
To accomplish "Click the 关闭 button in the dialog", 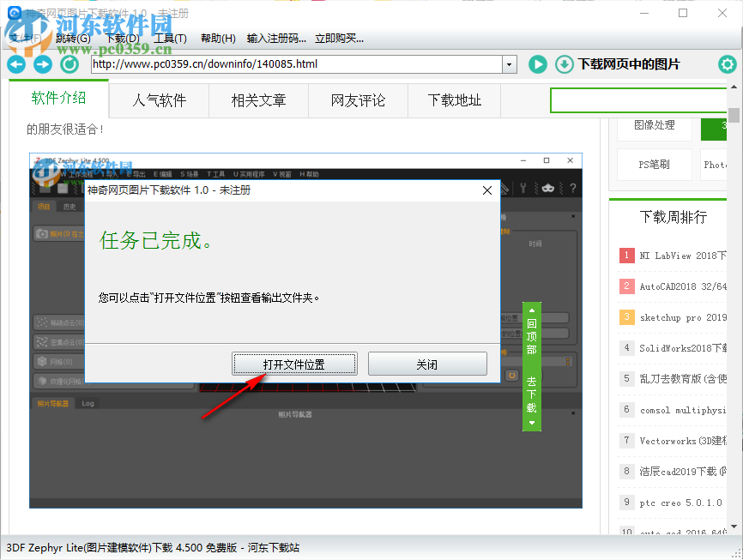I will click(427, 364).
